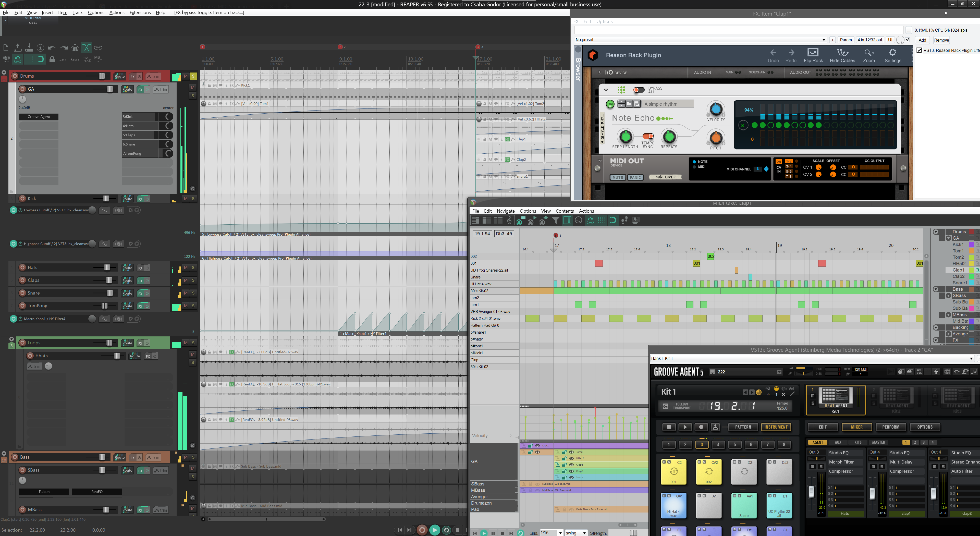This screenshot has height=536, width=980.
Task: Click Flip Rack in Reason Rack Plugin
Action: coord(813,56)
